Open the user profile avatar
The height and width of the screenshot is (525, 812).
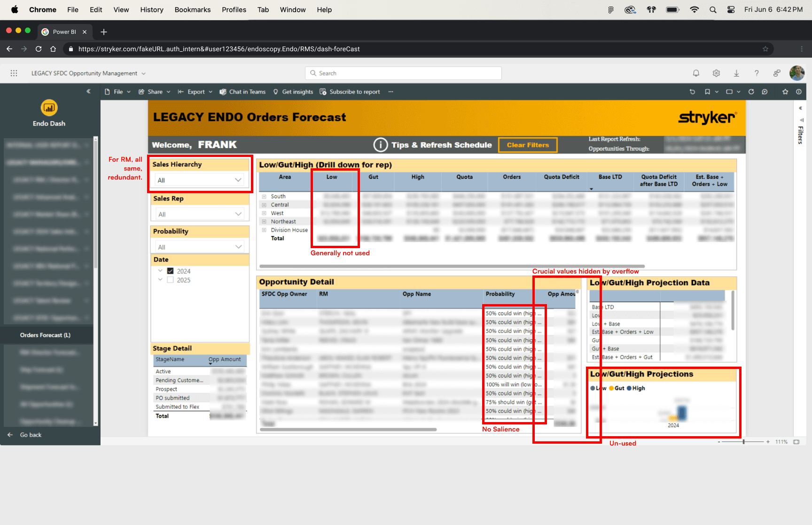point(797,73)
